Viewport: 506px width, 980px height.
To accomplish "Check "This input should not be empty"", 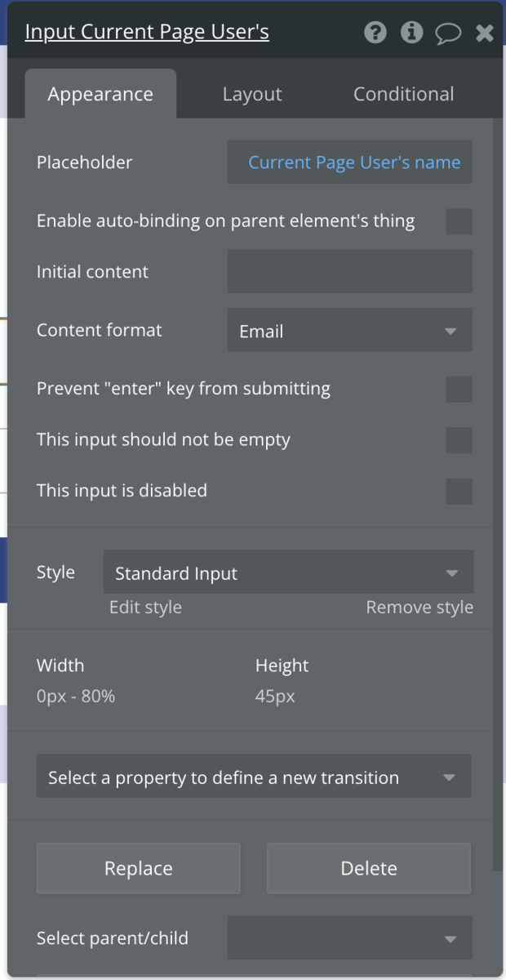I will [x=459, y=440].
